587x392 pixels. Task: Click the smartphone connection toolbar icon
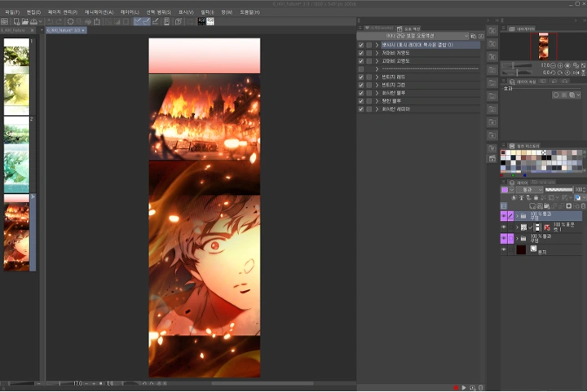166,22
